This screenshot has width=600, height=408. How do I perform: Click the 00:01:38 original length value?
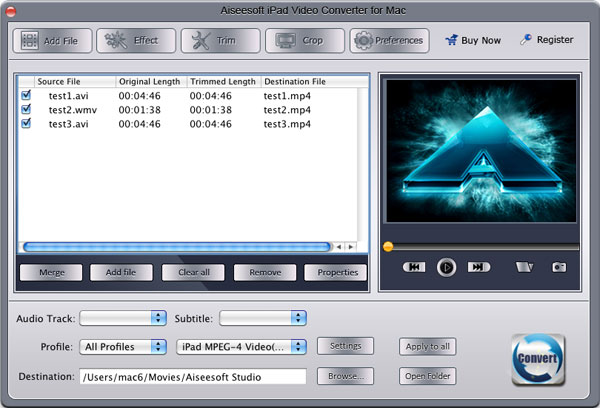coord(139,110)
